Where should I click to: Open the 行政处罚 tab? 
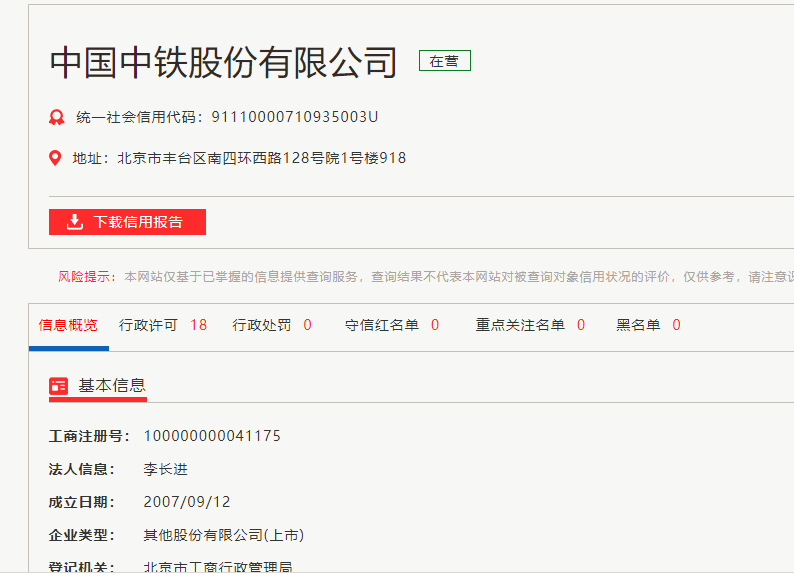tap(261, 325)
